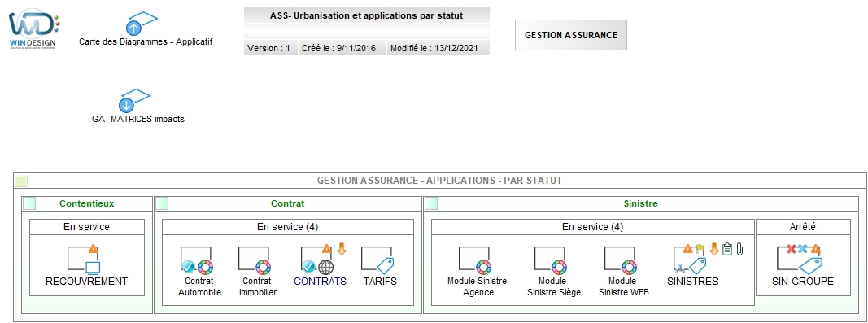Click the clipboard icon above SINISTRES

(x=727, y=249)
